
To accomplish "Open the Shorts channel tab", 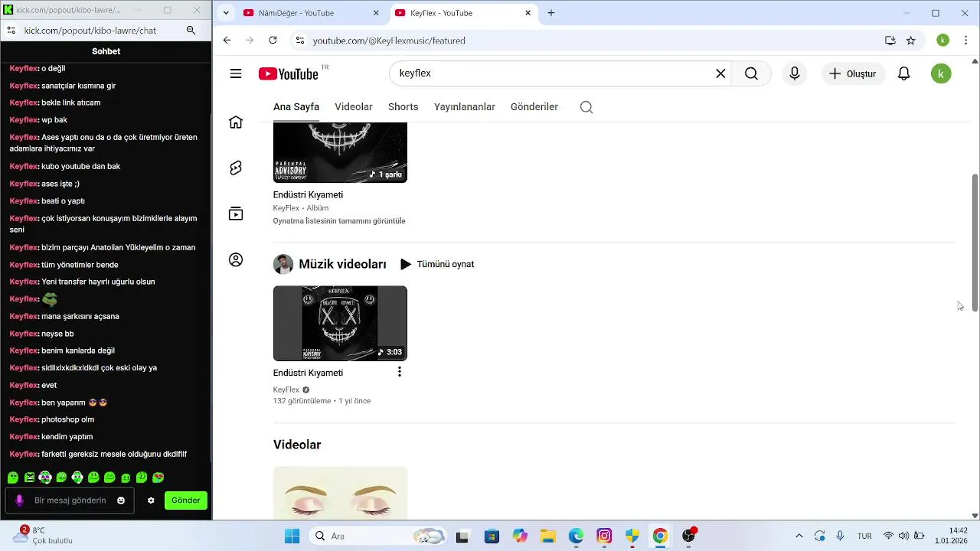I will (x=403, y=107).
